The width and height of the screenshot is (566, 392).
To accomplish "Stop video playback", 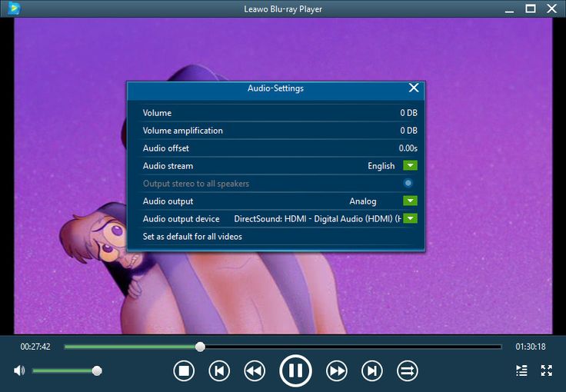I will pyautogui.click(x=184, y=370).
